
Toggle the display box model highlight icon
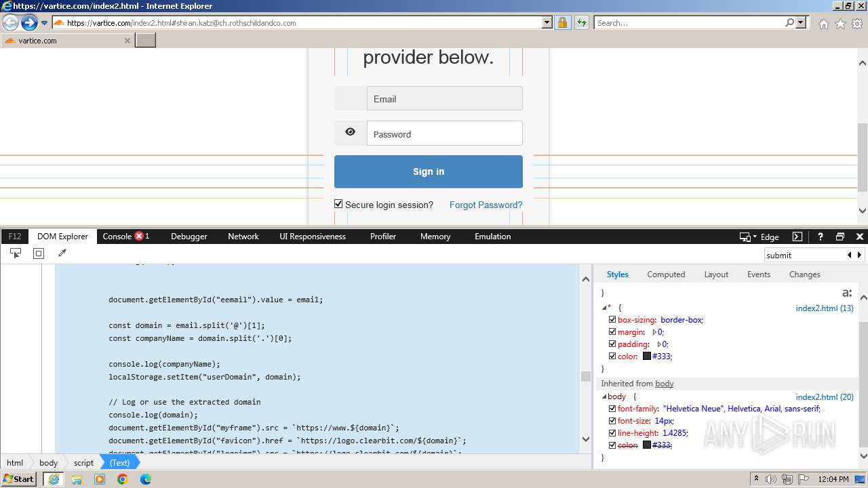click(x=39, y=253)
